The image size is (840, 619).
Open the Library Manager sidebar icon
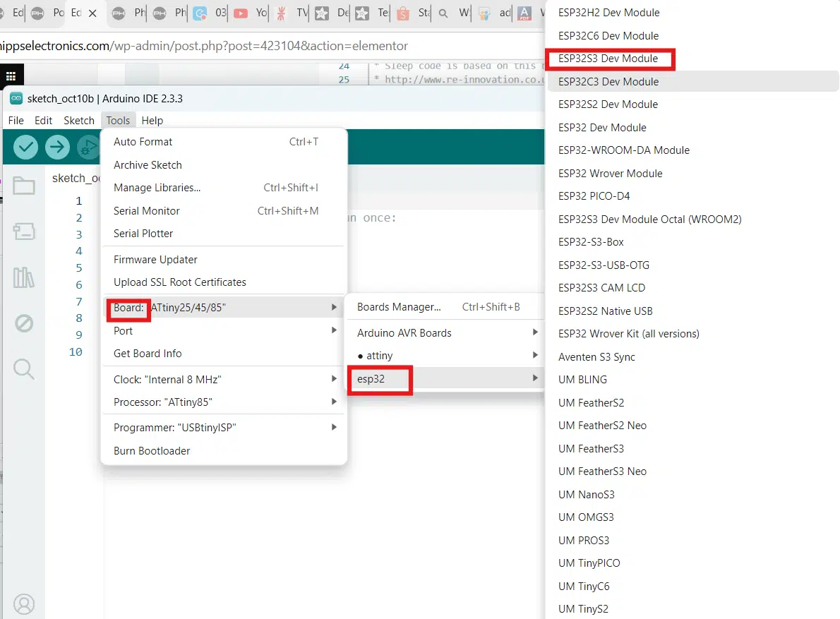point(23,277)
